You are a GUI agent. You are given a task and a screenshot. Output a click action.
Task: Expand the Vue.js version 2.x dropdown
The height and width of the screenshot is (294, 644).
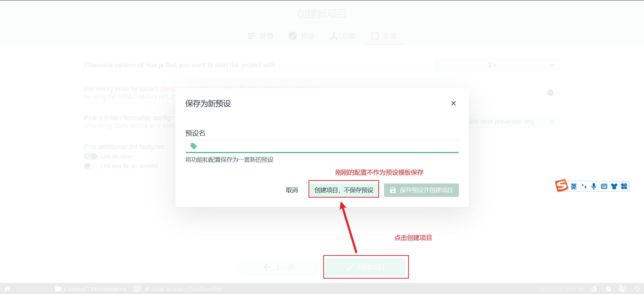click(497, 65)
